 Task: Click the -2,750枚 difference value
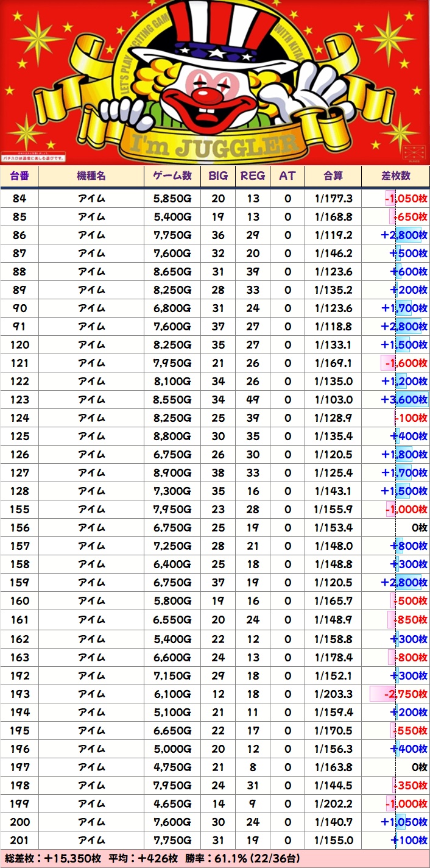coord(405,694)
